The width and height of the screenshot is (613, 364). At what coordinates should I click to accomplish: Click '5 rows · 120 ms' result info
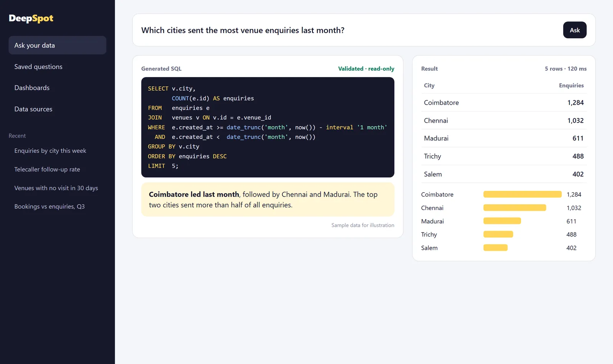coord(565,69)
